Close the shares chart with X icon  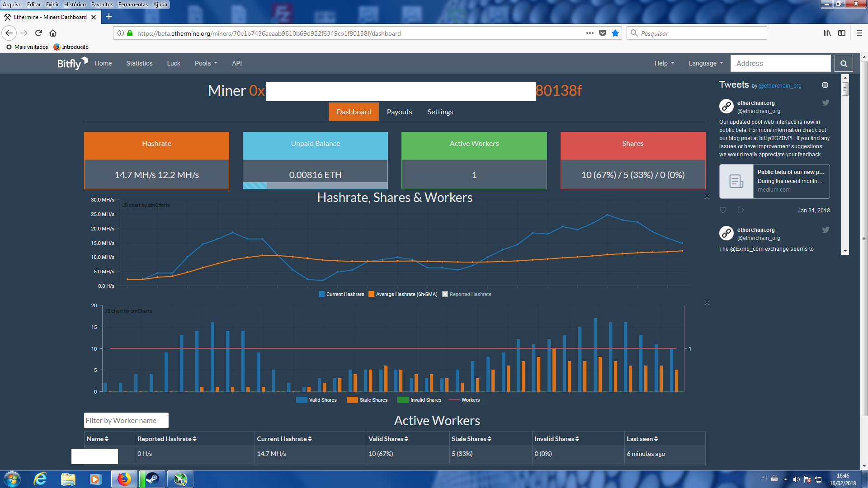coord(707,302)
